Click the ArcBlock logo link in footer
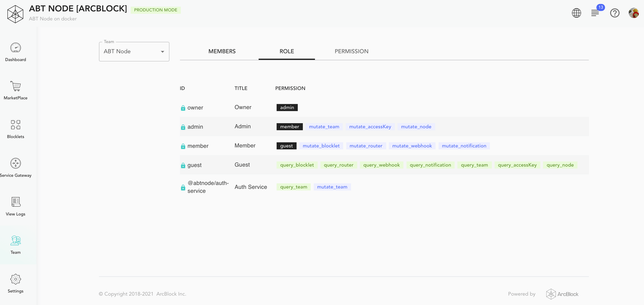644x305 pixels. (562, 294)
